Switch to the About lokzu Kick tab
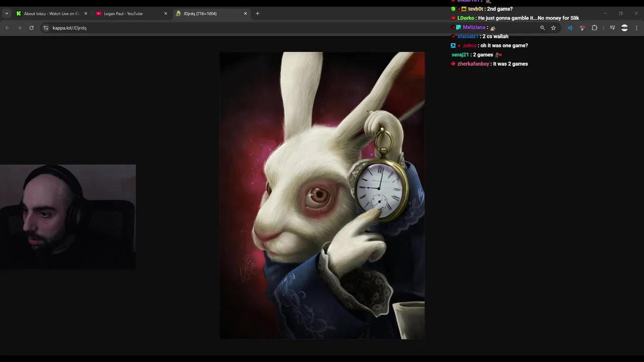Screen dimensions: 644x362 (52, 14)
